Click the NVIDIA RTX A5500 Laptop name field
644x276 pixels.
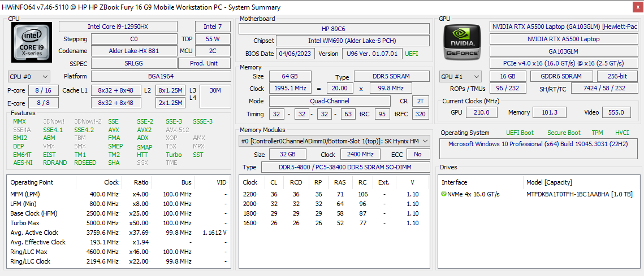[x=564, y=39]
